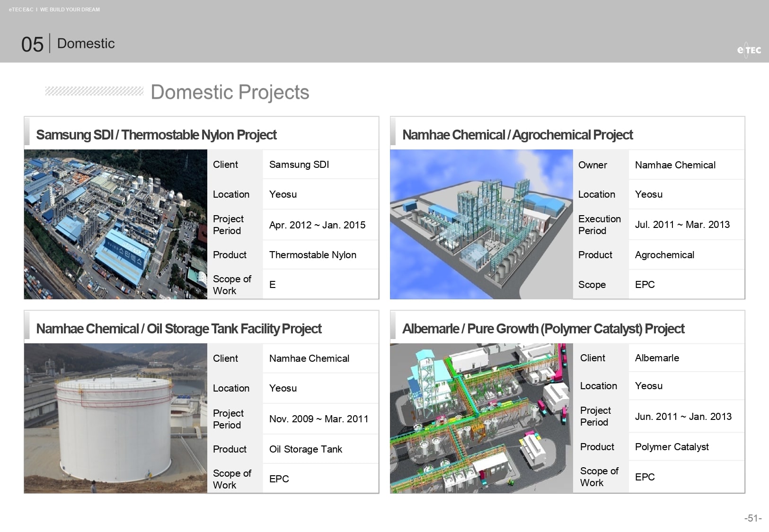This screenshot has height=532, width=769.
Task: Click the 'Oil Storage Tank' product cell
Action: coord(306,449)
